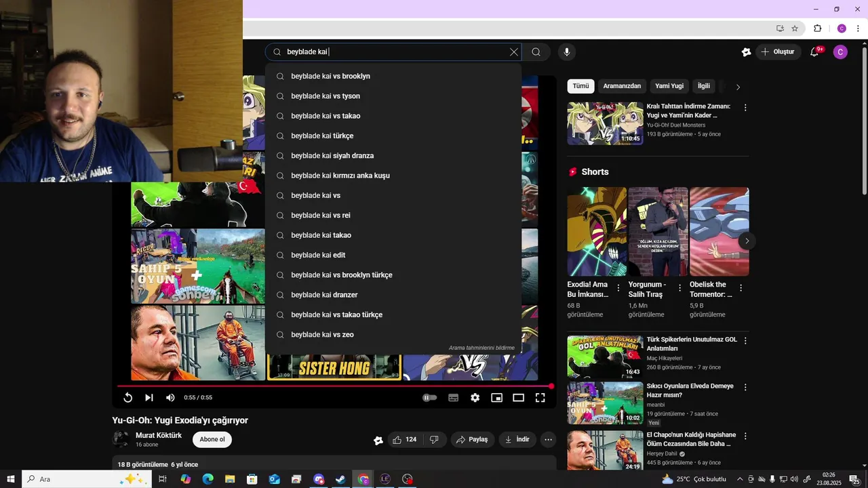Open Windows Start menu
Screen dimensions: 868x488
click(x=11, y=479)
